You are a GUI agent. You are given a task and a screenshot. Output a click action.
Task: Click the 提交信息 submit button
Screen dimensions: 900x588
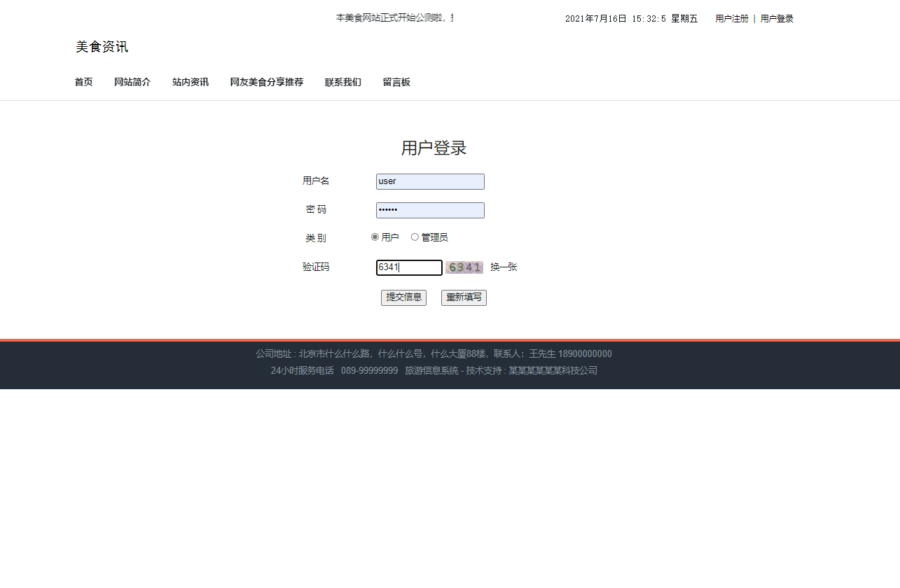[x=403, y=297]
